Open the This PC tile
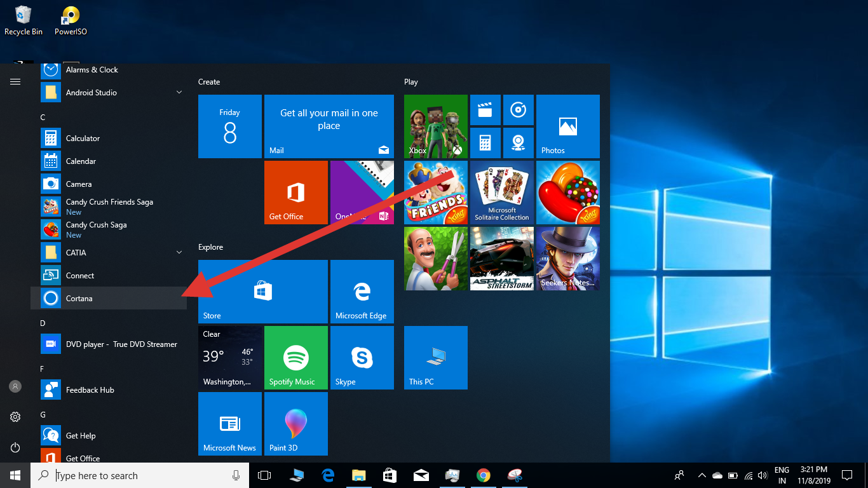 point(436,358)
